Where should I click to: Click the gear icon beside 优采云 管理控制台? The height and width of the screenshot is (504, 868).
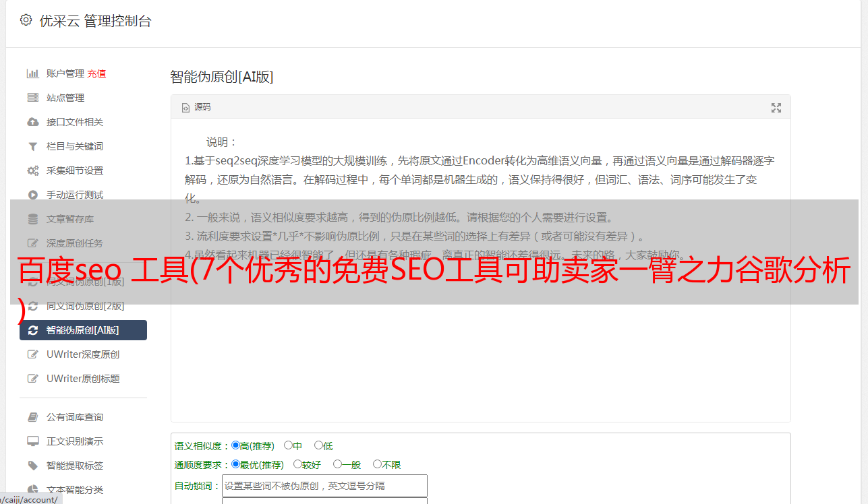26,20
